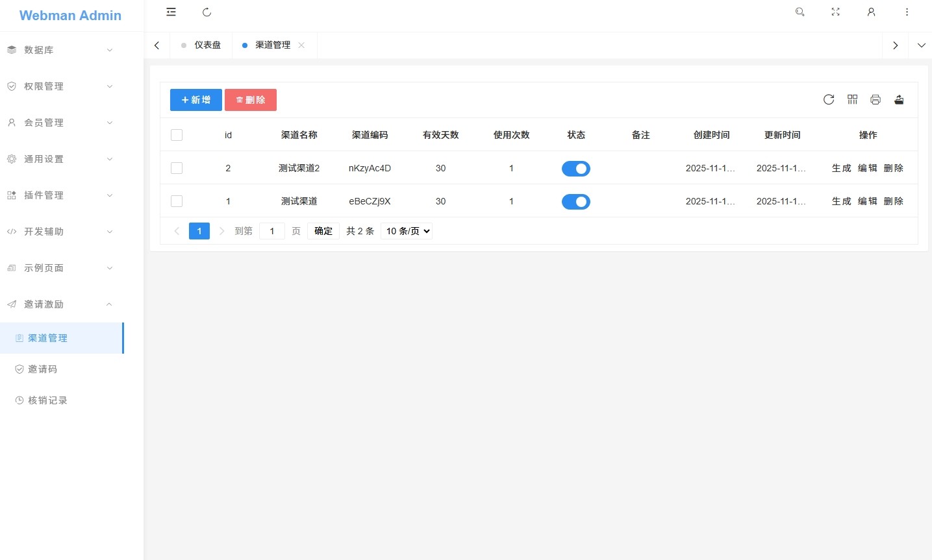The height and width of the screenshot is (560, 932).
Task: Expand the 权限管理 sidebar menu
Action: click(x=60, y=86)
